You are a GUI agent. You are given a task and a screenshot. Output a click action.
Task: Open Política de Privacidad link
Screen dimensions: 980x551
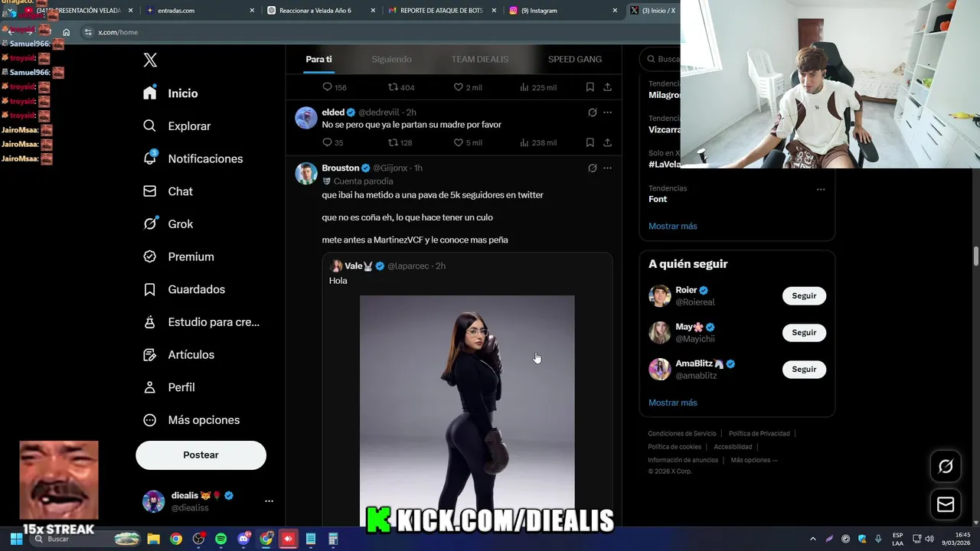click(759, 434)
